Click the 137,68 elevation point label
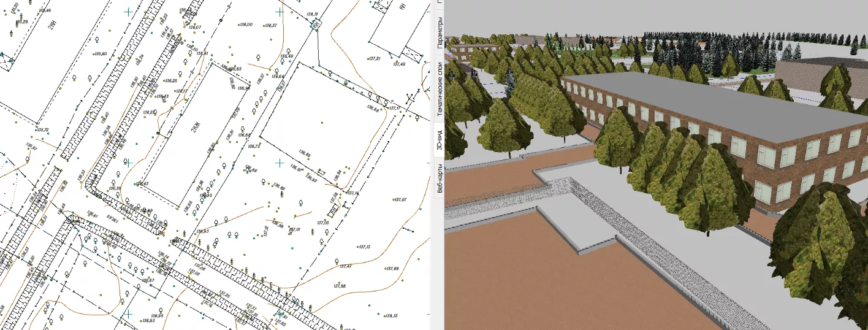Image resolution: width=868 pixels, height=330 pixels. coord(392,269)
